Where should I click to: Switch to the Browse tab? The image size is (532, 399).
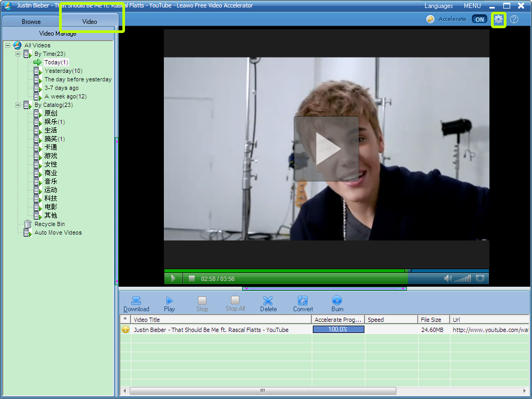(31, 21)
